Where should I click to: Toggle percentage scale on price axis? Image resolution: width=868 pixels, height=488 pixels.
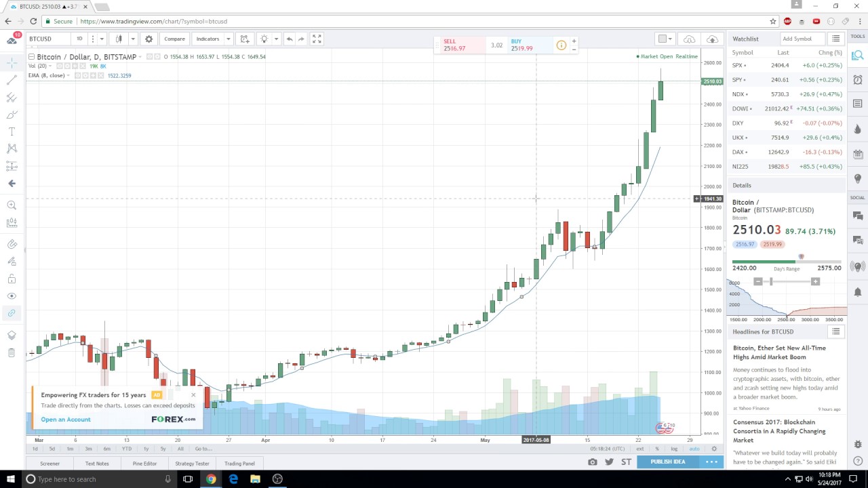point(656,449)
